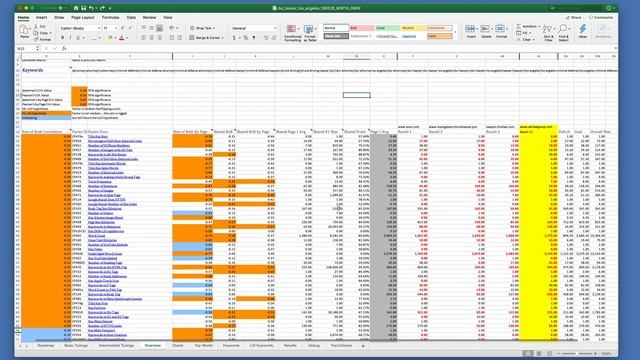
Task: Switch to the Results sheet tab
Action: pyautogui.click(x=290, y=346)
